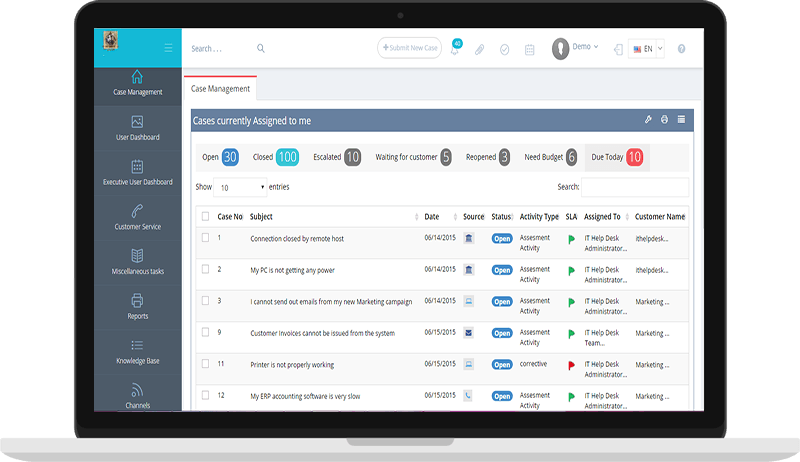Filter by Reopened 3 cases

488,157
